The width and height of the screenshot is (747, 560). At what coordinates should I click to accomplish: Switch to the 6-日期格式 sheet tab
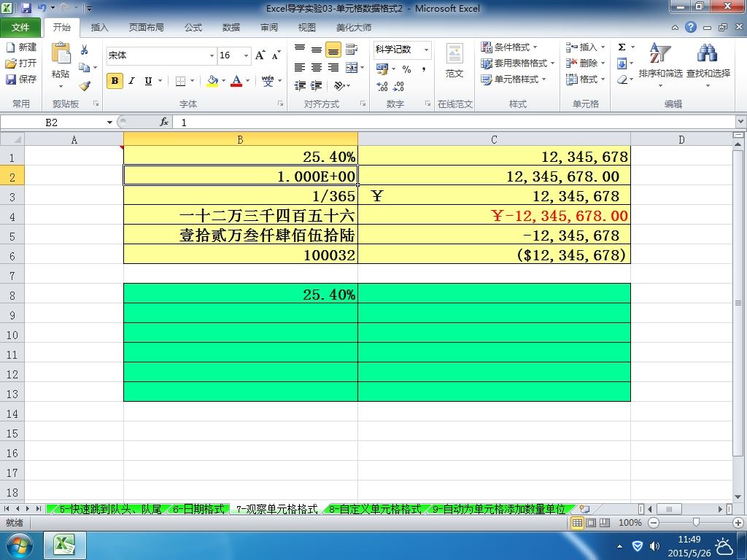click(x=198, y=509)
